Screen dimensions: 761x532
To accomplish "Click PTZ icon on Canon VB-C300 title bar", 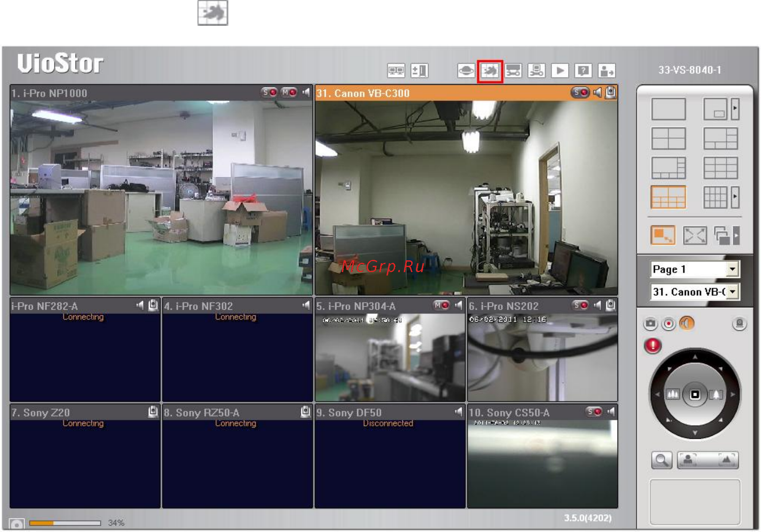I will [x=610, y=92].
